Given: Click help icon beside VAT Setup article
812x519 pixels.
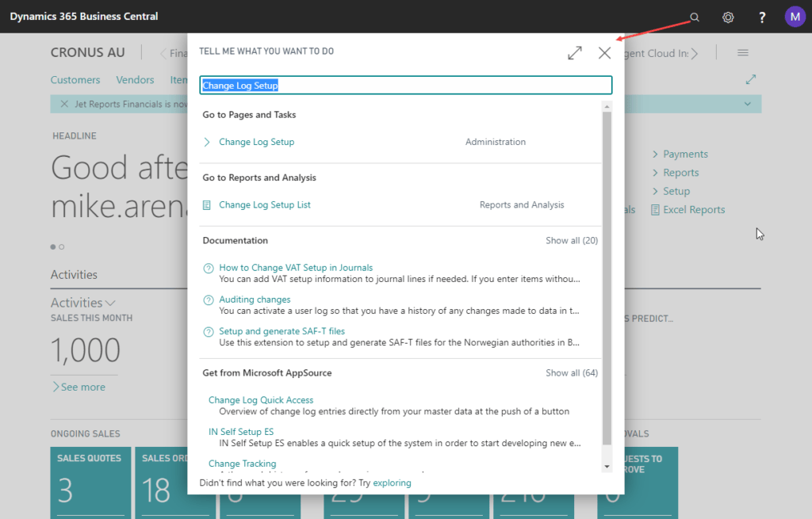Looking at the screenshot, I should [x=209, y=268].
